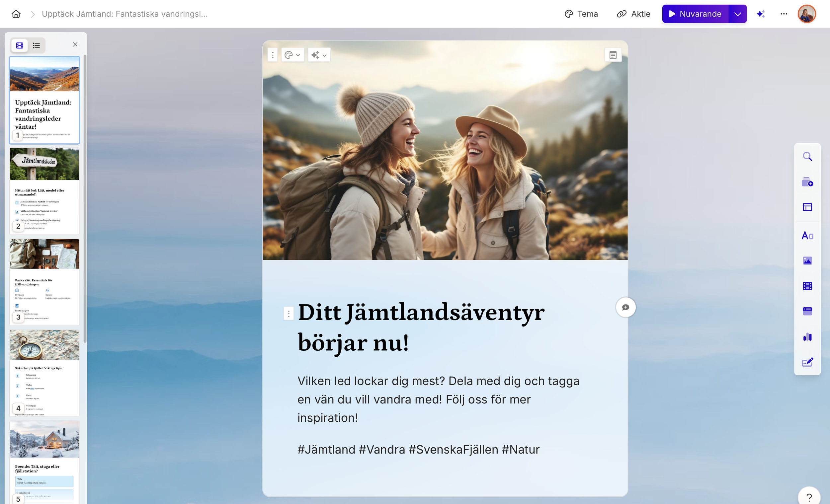The width and height of the screenshot is (830, 504).
Task: Open the image insert panel icon
Action: [x=807, y=260]
